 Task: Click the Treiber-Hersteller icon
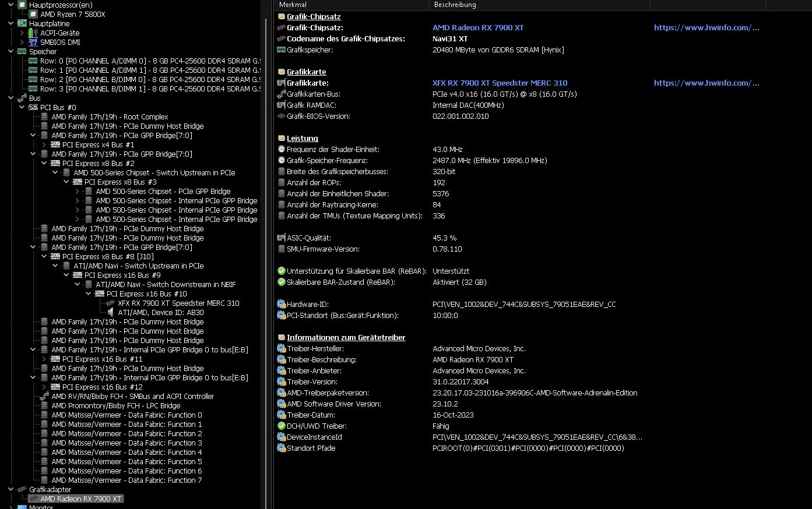click(282, 348)
